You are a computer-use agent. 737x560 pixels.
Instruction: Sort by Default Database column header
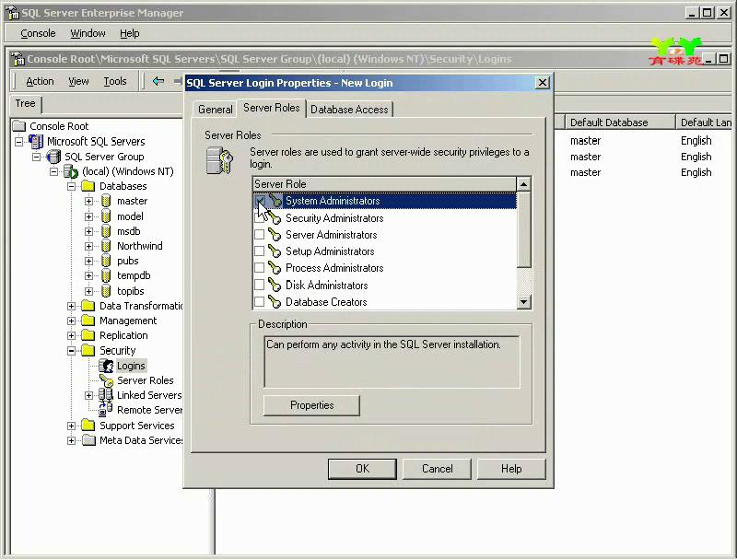(620, 122)
